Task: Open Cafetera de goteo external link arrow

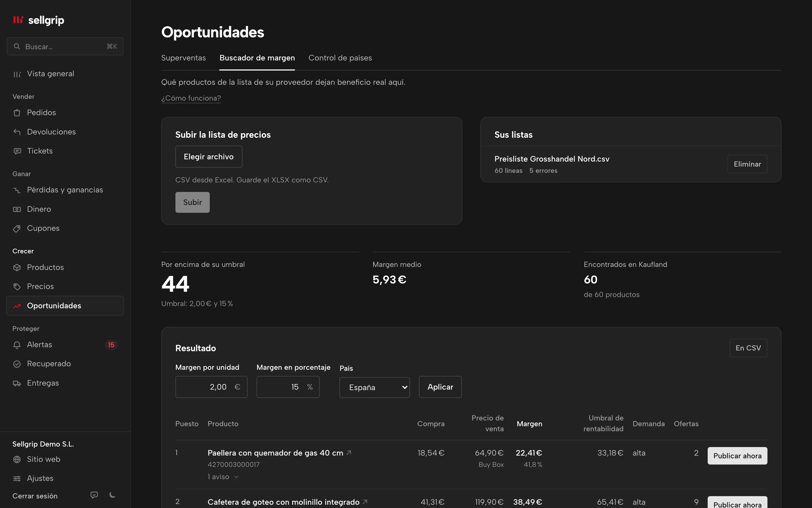Action: point(365,502)
